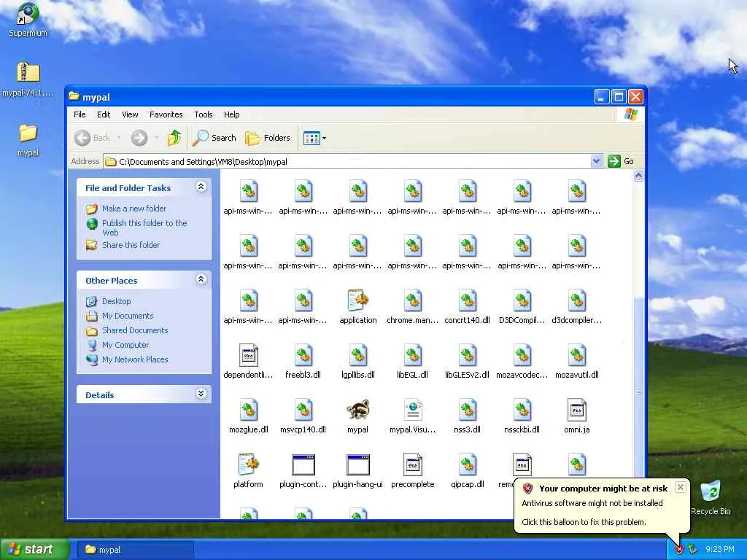
Task: Select the mozavcodec... file icon
Action: 522,355
